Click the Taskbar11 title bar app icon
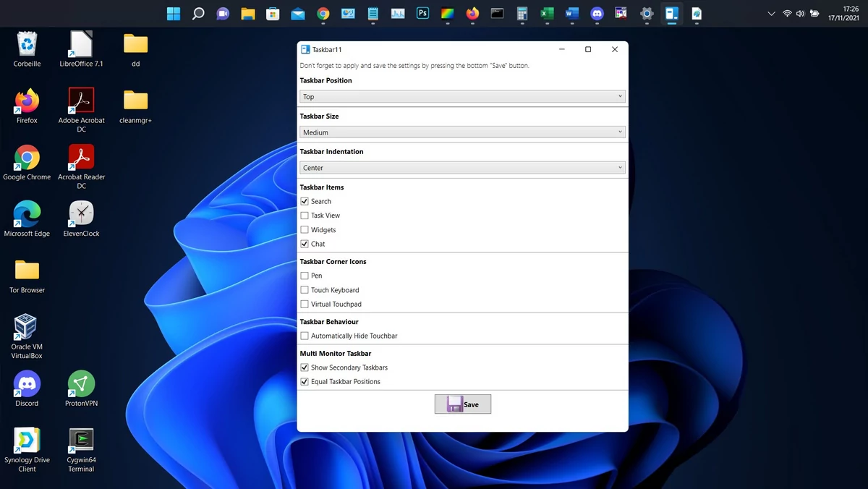 (x=305, y=49)
